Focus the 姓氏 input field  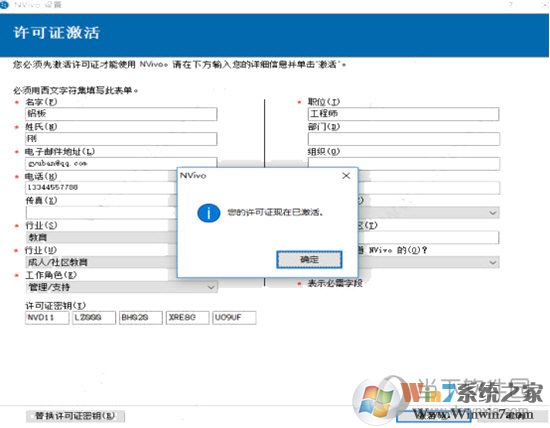[121, 139]
